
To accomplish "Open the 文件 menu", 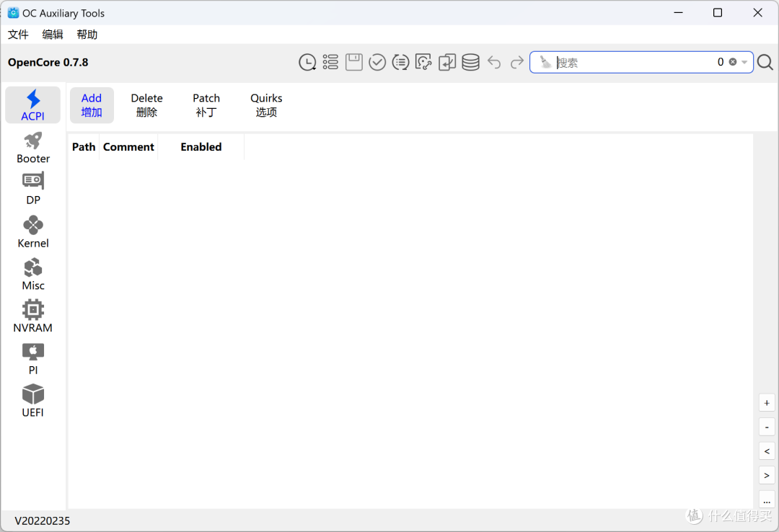I will pos(18,35).
